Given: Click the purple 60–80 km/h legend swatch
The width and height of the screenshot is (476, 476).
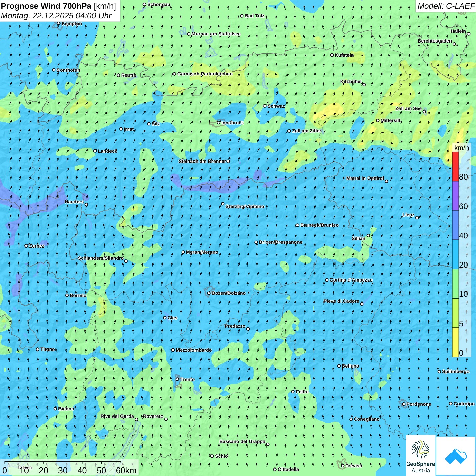Looking at the screenshot, I should tap(455, 196).
